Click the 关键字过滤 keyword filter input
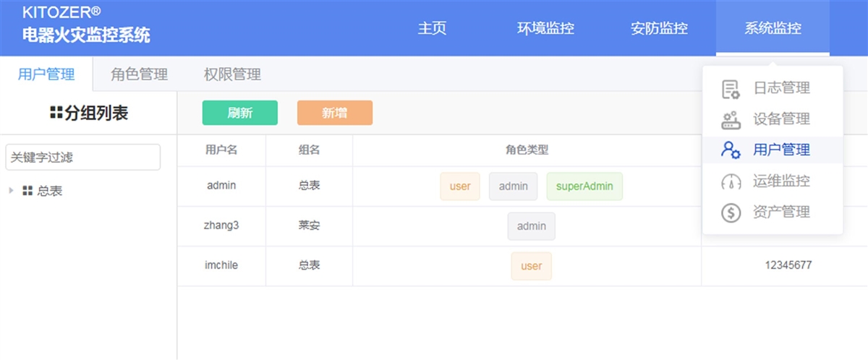The height and width of the screenshot is (360, 868). pyautogui.click(x=82, y=157)
